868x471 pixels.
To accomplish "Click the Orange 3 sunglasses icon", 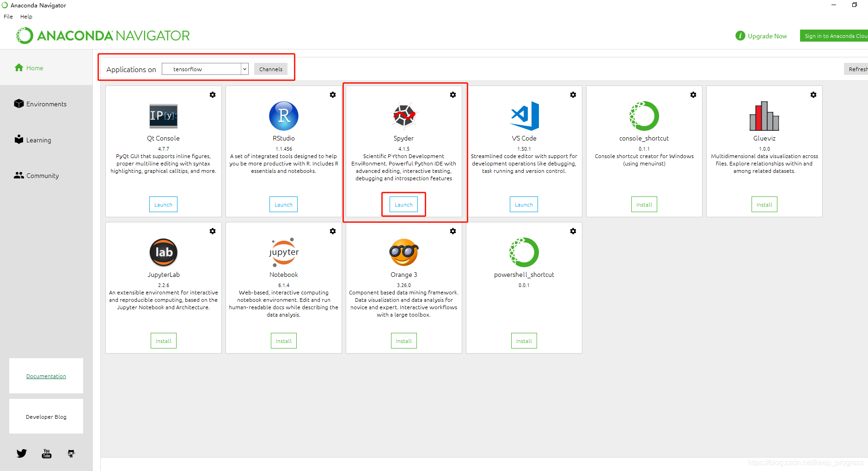I will pyautogui.click(x=404, y=252).
